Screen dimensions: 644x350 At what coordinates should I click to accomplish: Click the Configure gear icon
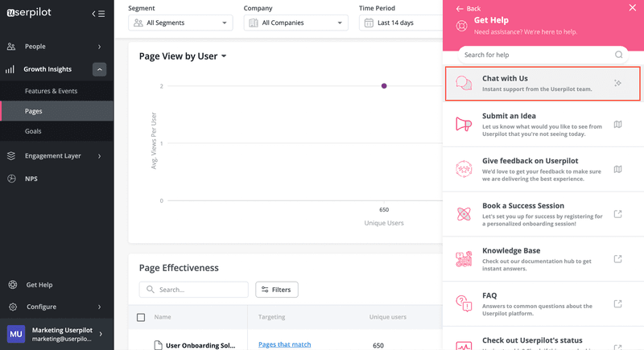point(12,307)
